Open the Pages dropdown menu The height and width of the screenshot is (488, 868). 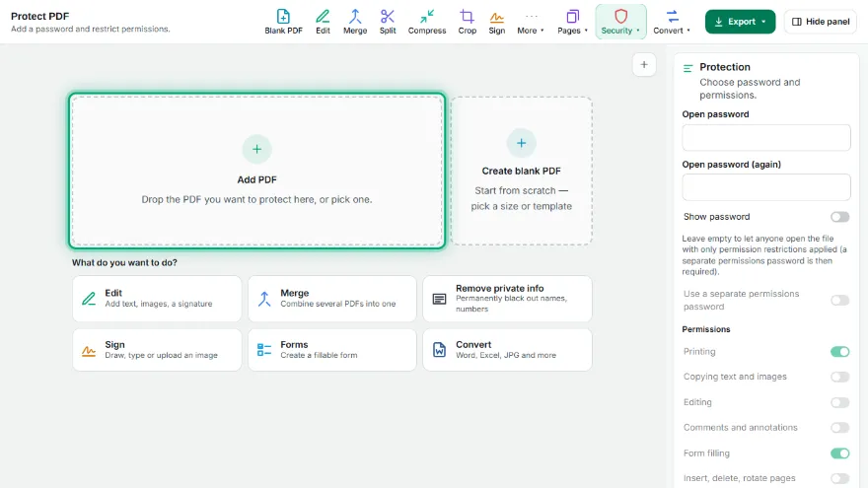click(572, 22)
